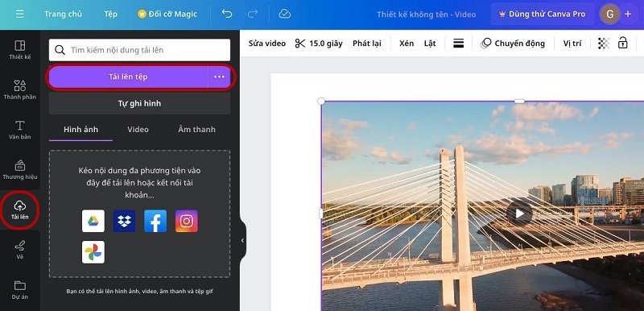Screen dimensions: 644x311
Task: Open the Thành phần elements panel
Action: 19,90
